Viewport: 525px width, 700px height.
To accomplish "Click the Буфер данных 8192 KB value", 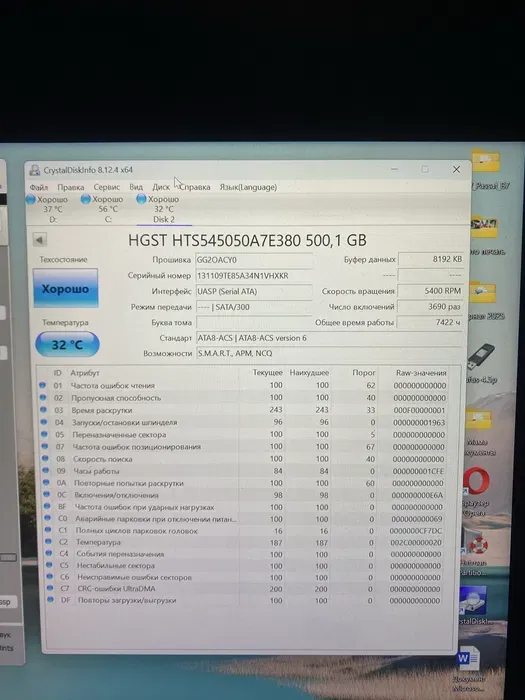I will 430,259.
